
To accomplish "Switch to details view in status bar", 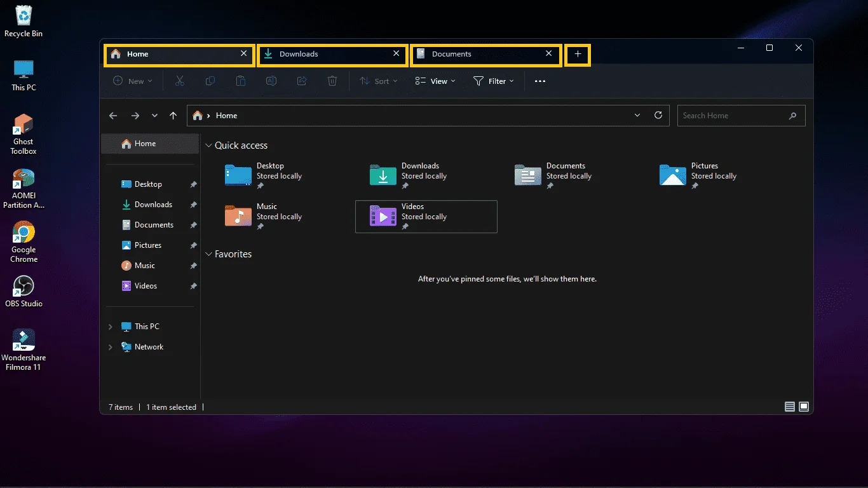I will coord(790,407).
